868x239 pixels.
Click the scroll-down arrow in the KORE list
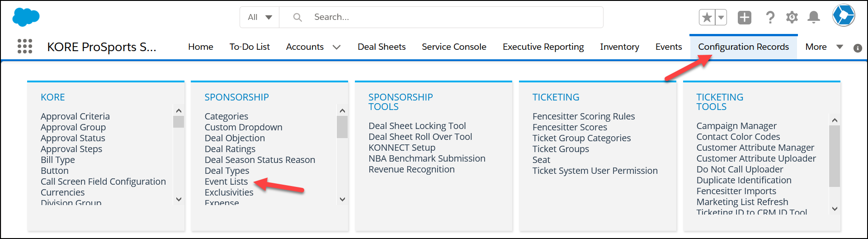pyautogui.click(x=179, y=199)
